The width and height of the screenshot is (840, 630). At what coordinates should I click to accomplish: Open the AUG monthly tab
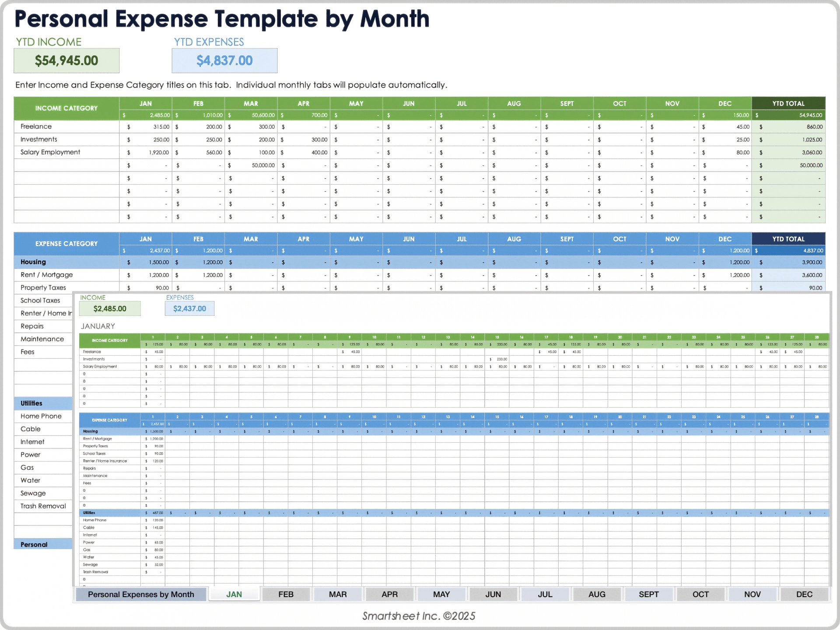point(597,594)
